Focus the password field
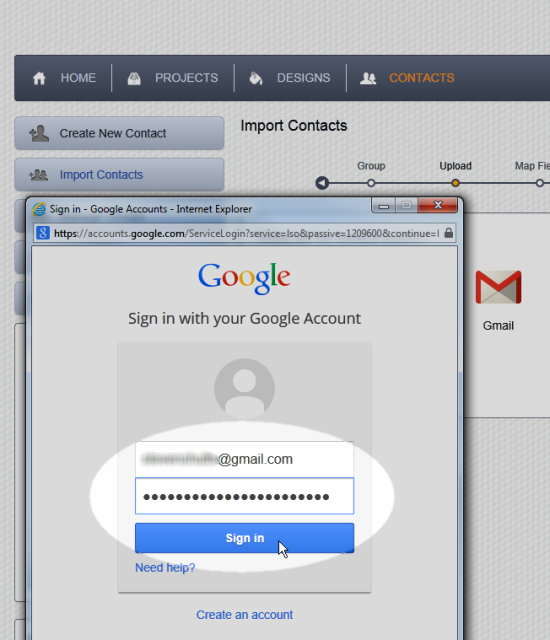The height and width of the screenshot is (640, 550). pyautogui.click(x=244, y=496)
